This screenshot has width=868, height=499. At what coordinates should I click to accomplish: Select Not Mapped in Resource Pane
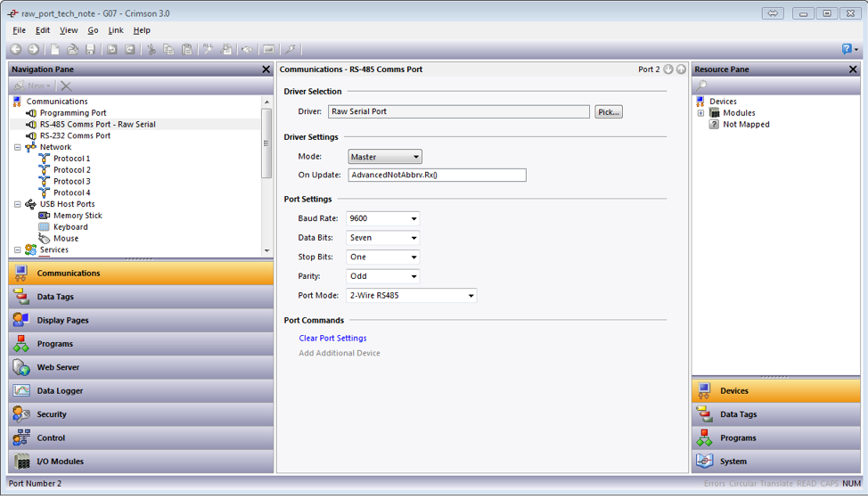[746, 125]
